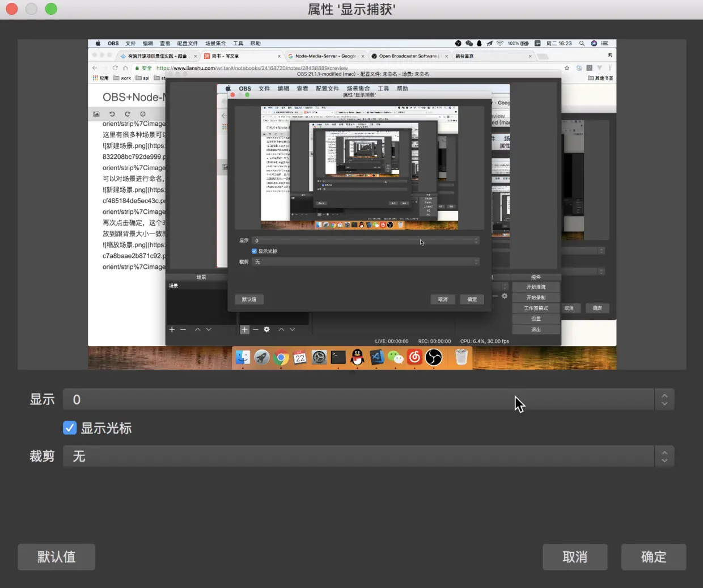Click the green zoom window button

[51, 9]
